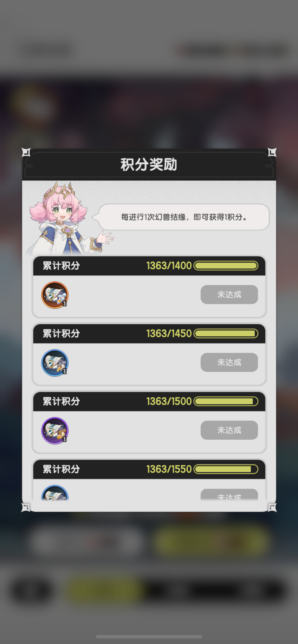The height and width of the screenshot is (644, 298).
Task: Tap the blurred yellow button behind the dialog
Action: coord(211,542)
